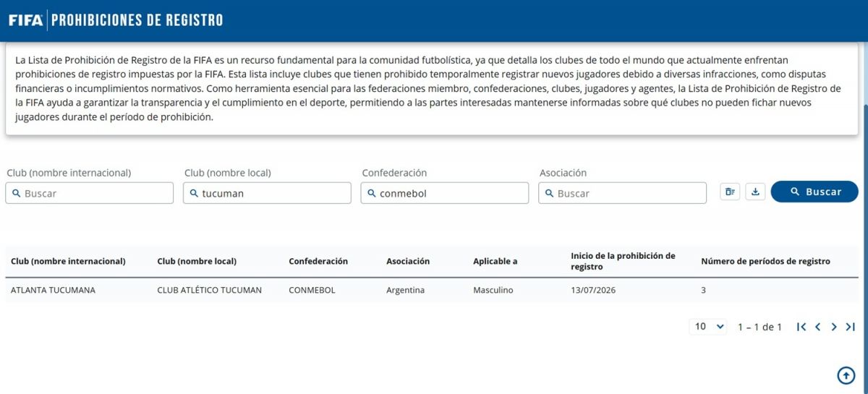868x394 pixels.
Task: Download the list with the download icon
Action: coord(755,192)
